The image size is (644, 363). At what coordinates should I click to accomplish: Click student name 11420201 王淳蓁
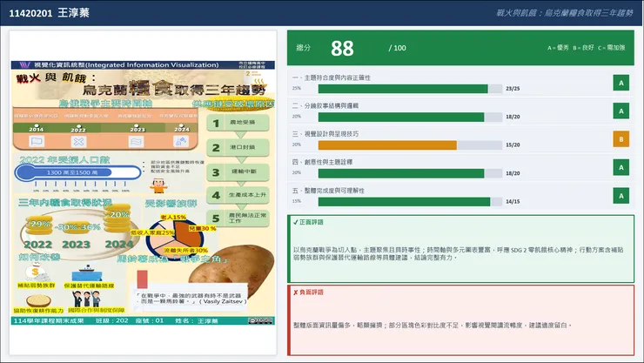pos(50,13)
